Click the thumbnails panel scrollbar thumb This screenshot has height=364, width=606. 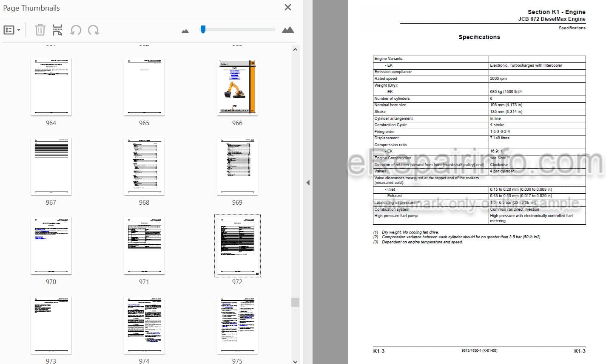295,302
